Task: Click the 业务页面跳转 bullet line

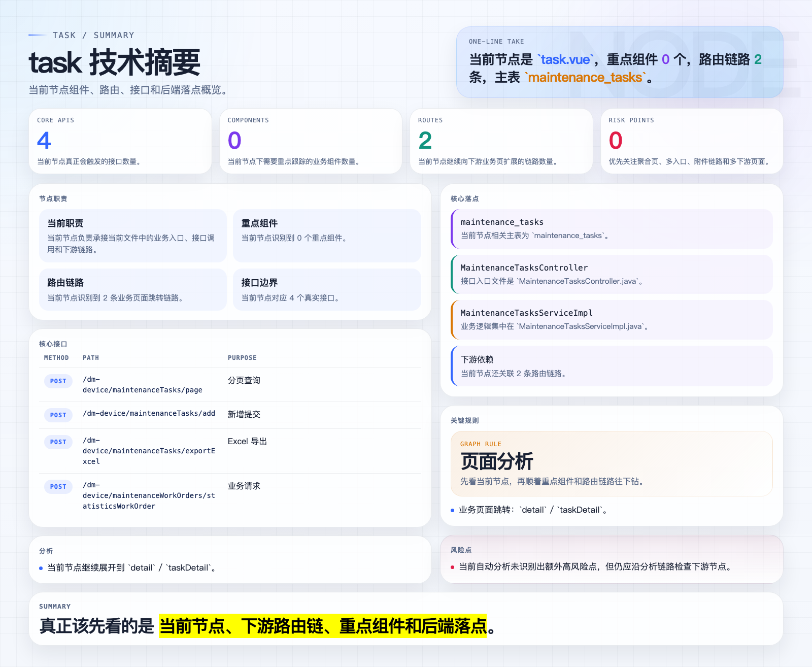Action: tap(533, 510)
